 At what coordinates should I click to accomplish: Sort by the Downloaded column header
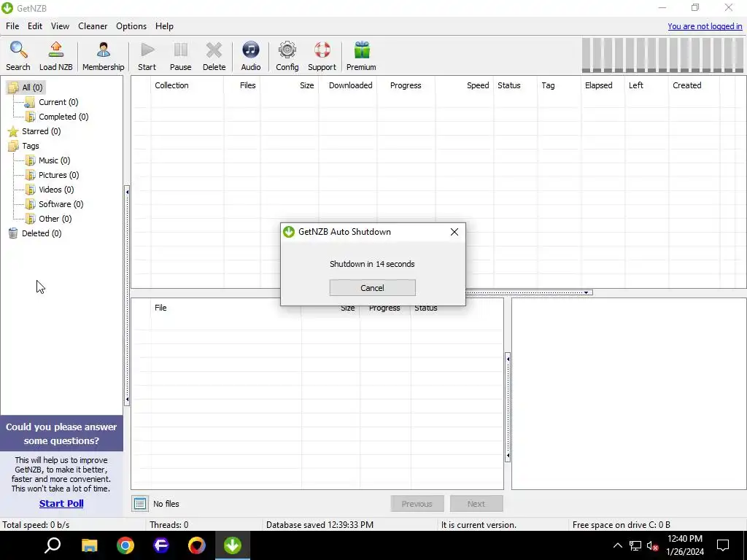tap(348, 86)
